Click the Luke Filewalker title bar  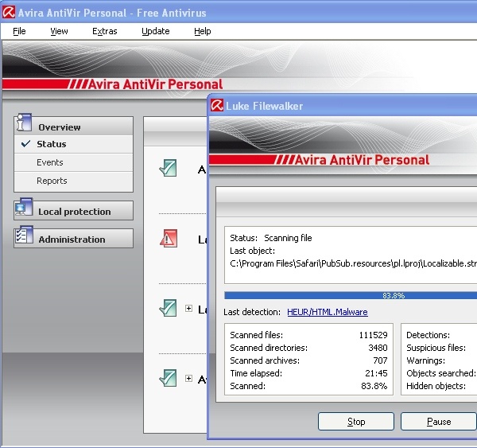point(342,106)
